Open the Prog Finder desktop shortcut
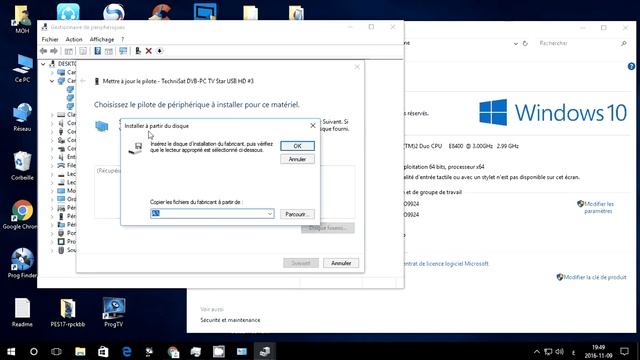Screen dimensions: 640x360 click(x=22, y=264)
